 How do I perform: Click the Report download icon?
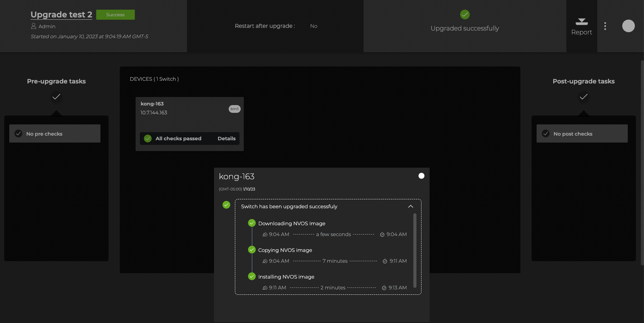(x=581, y=22)
